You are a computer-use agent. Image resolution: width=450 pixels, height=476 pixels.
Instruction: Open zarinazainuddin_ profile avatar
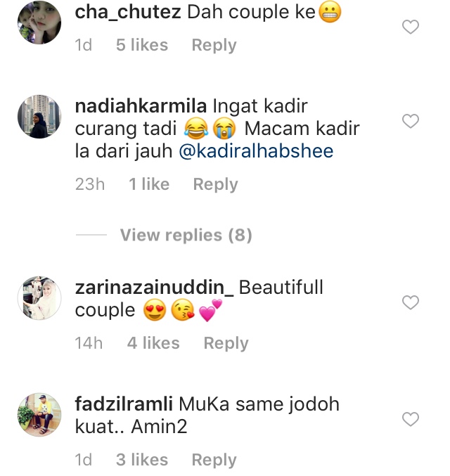(39, 298)
